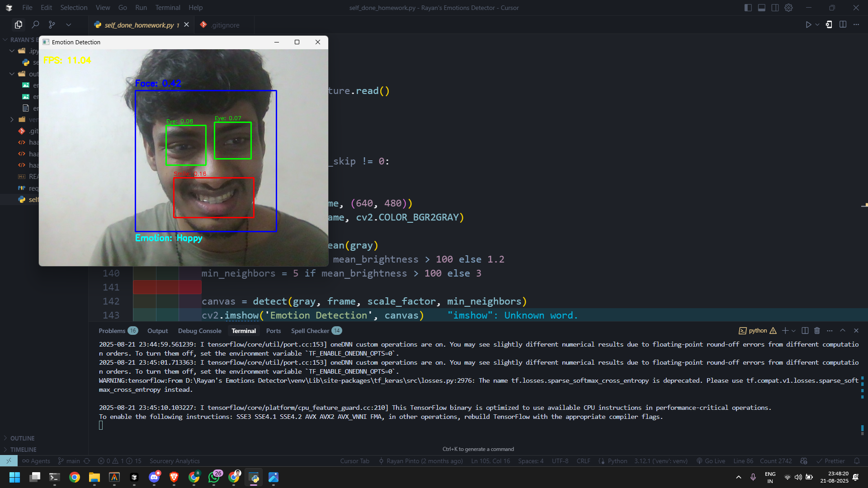Run the Python file with play icon

pos(808,25)
